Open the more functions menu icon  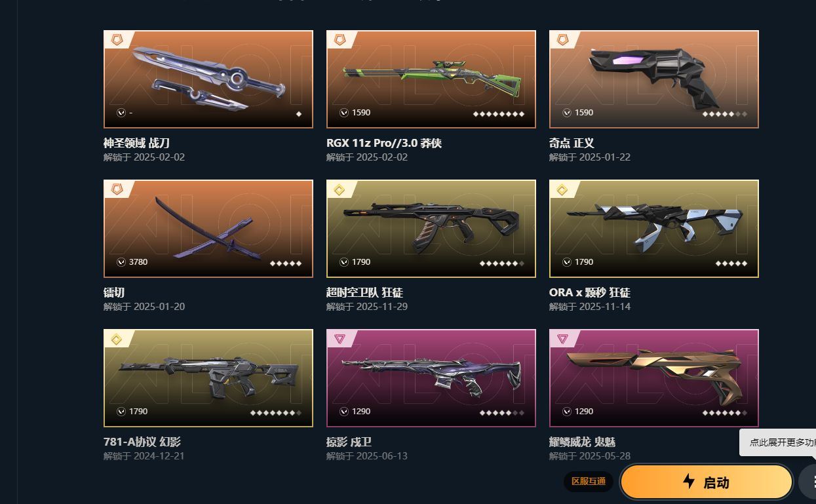point(811,482)
